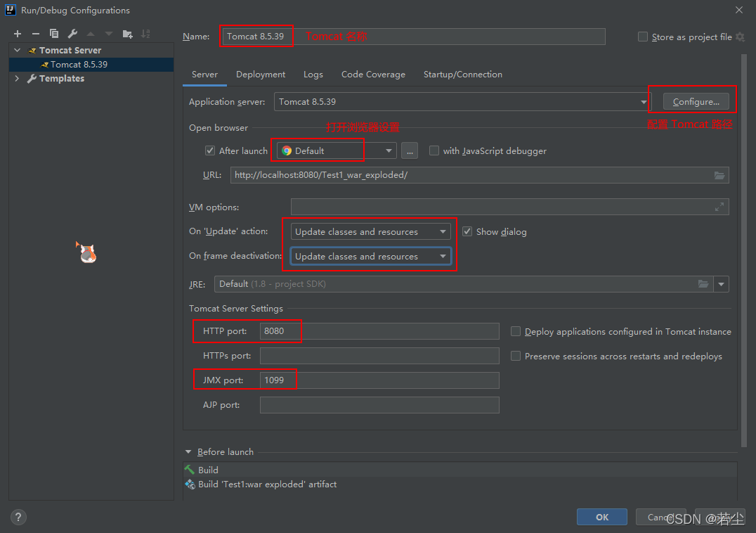Open the help question mark button
Image resolution: width=756 pixels, height=533 pixels.
click(x=18, y=517)
